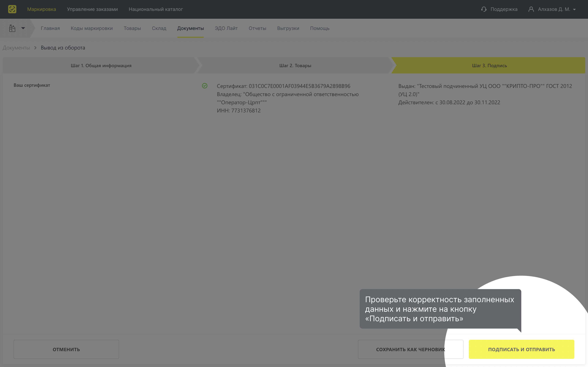
Task: Open Алхазов Д. М. user name
Action: click(x=554, y=9)
